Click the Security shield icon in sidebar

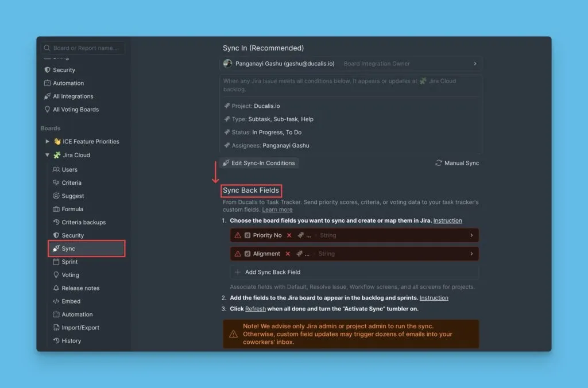click(x=48, y=70)
